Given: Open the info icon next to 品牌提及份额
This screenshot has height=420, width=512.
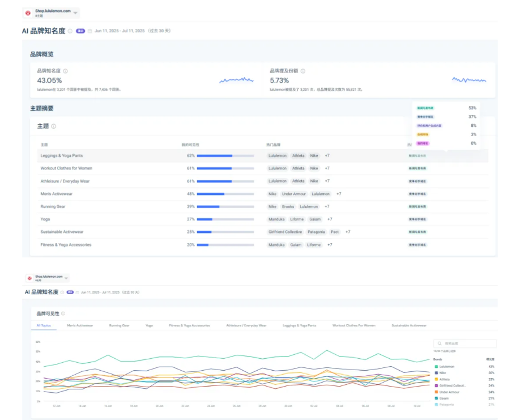Looking at the screenshot, I should pyautogui.click(x=303, y=71).
